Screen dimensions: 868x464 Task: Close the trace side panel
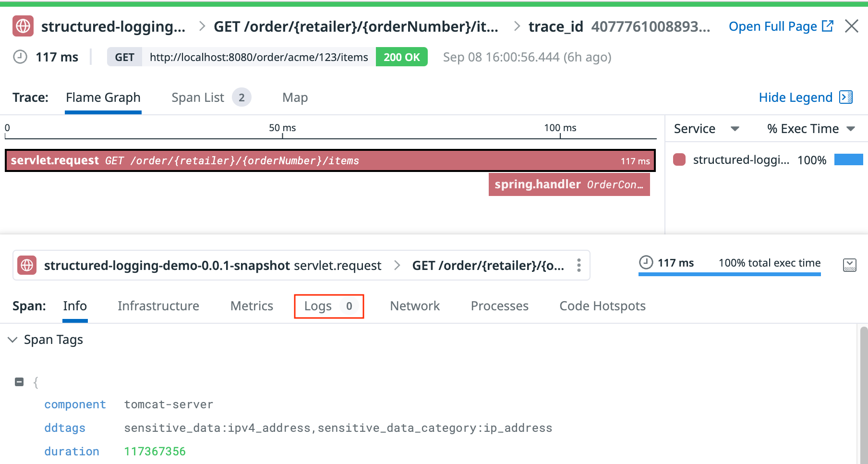[851, 26]
